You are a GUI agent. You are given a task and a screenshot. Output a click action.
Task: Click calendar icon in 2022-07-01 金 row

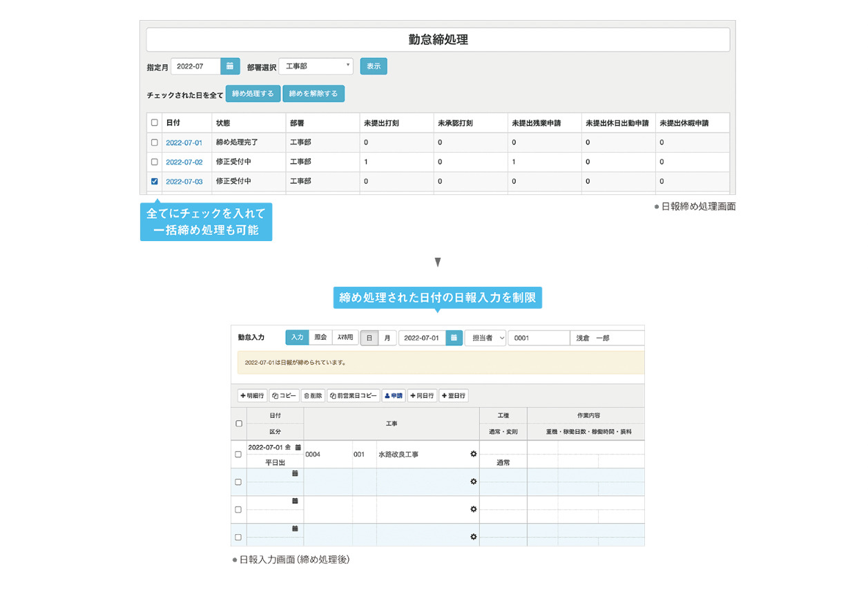298,448
